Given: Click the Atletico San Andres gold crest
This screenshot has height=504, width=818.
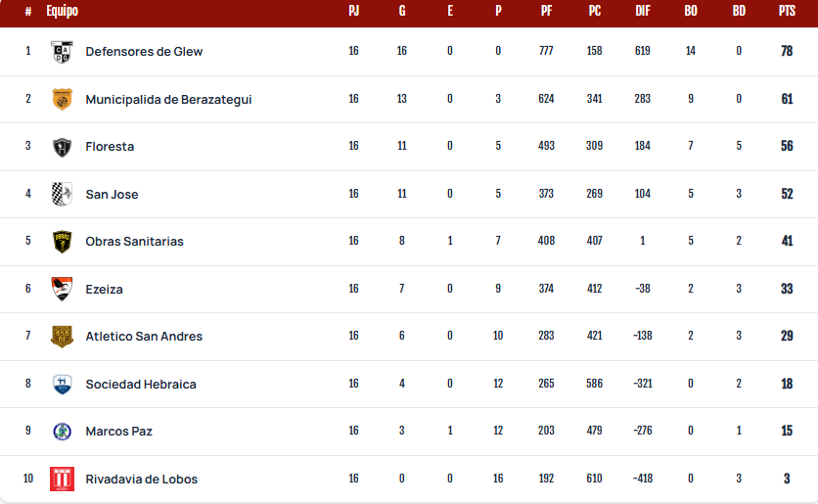Looking at the screenshot, I should click(x=62, y=337).
